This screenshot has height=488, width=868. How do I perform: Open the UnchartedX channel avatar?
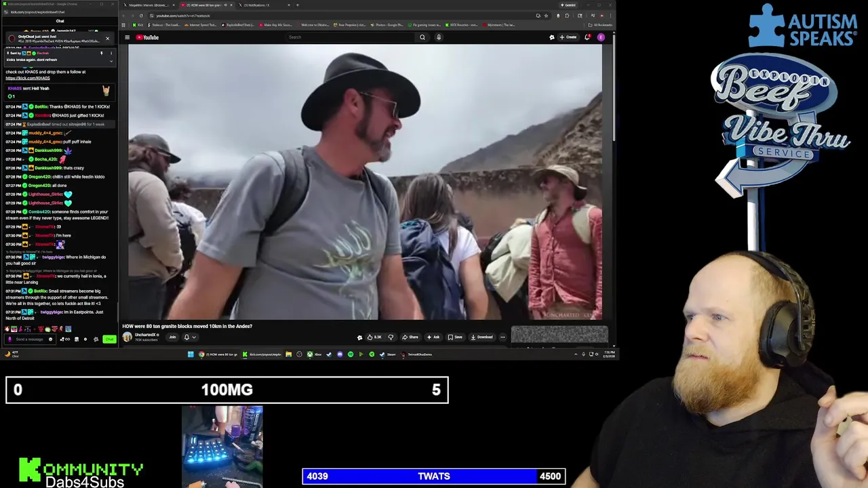pos(127,337)
